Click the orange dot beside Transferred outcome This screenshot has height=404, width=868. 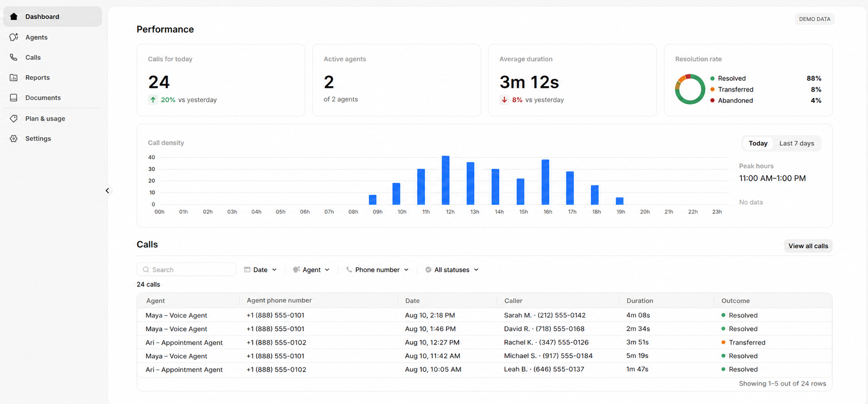click(x=723, y=342)
